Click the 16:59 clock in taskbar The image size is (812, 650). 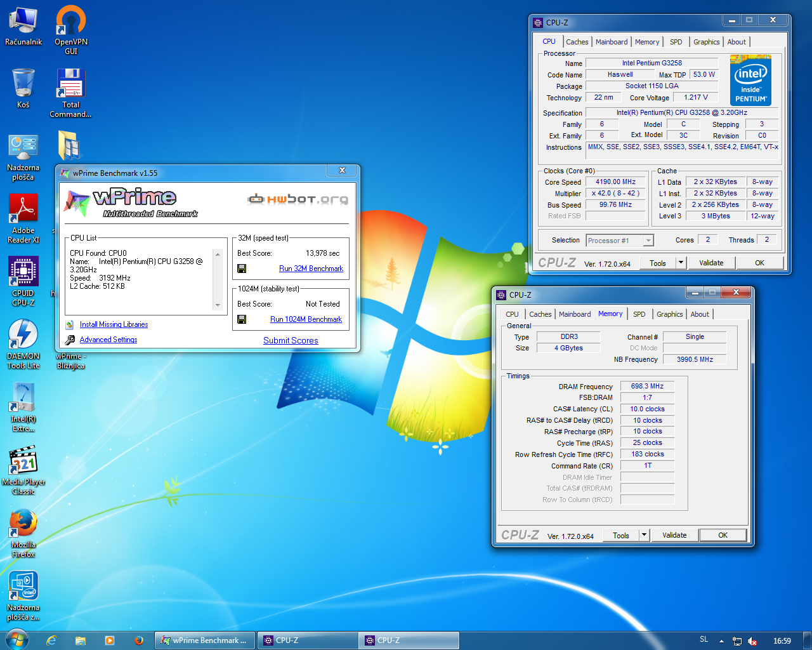(x=782, y=641)
